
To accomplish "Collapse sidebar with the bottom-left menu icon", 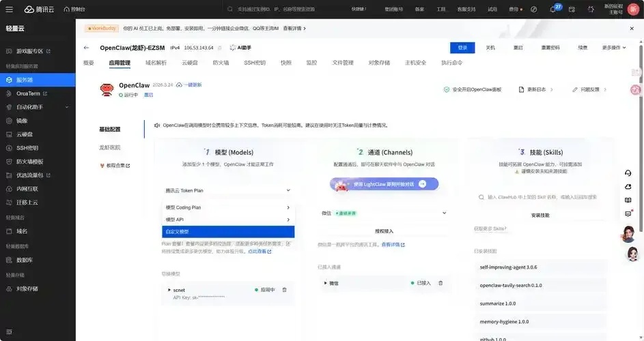I will pyautogui.click(x=9, y=331).
